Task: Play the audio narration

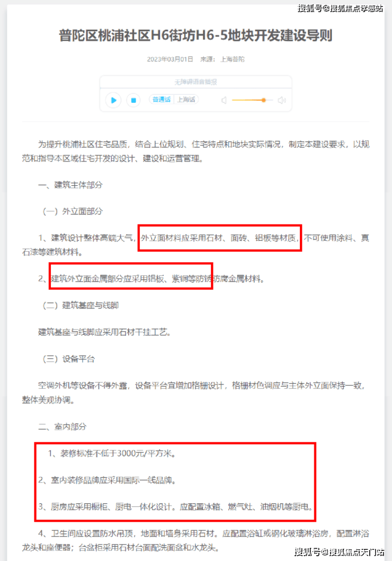Action: (113, 100)
